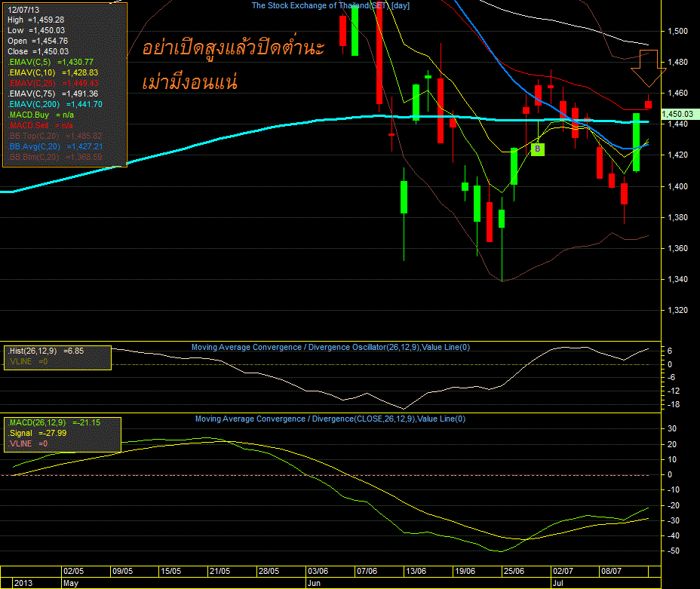Select the '03/06' date on the time axis
The width and height of the screenshot is (700, 589).
pos(318,571)
